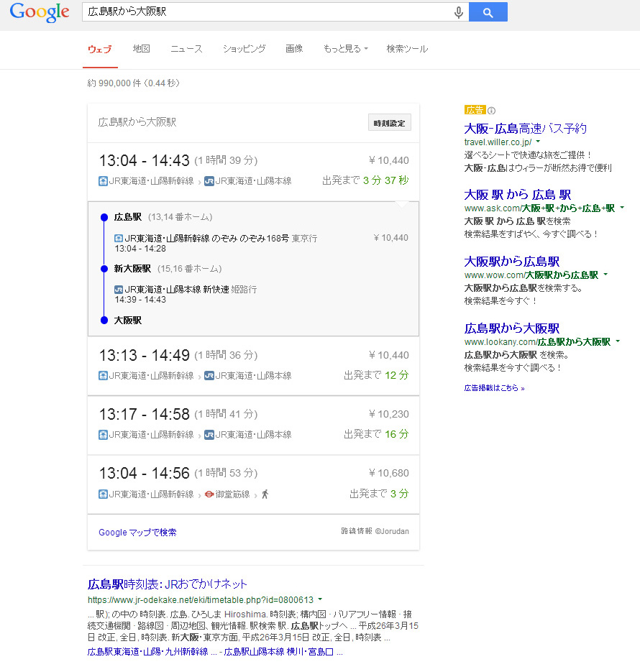Viewport: 640px width, 672px height.
Task: Switch to the ニュース tab
Action: click(186, 49)
